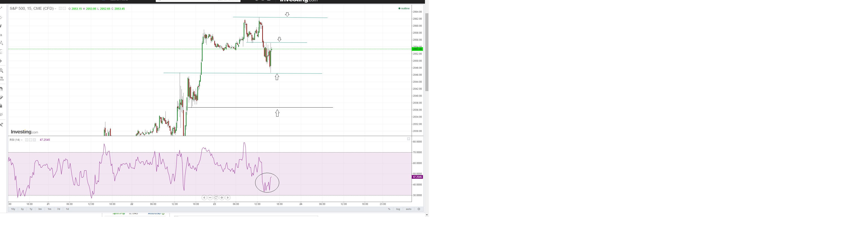Click the reset chart circular arrow control
The image size is (868, 244).
pyautogui.click(x=216, y=198)
